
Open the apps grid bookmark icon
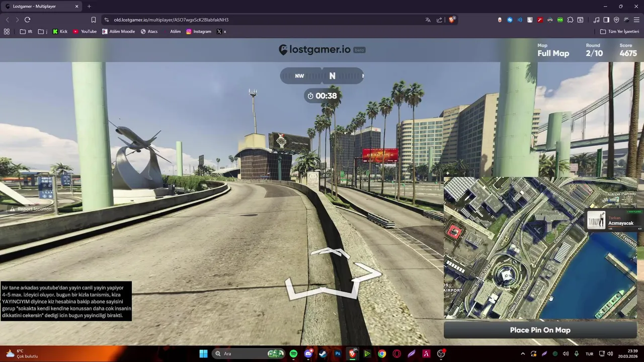click(7, 31)
